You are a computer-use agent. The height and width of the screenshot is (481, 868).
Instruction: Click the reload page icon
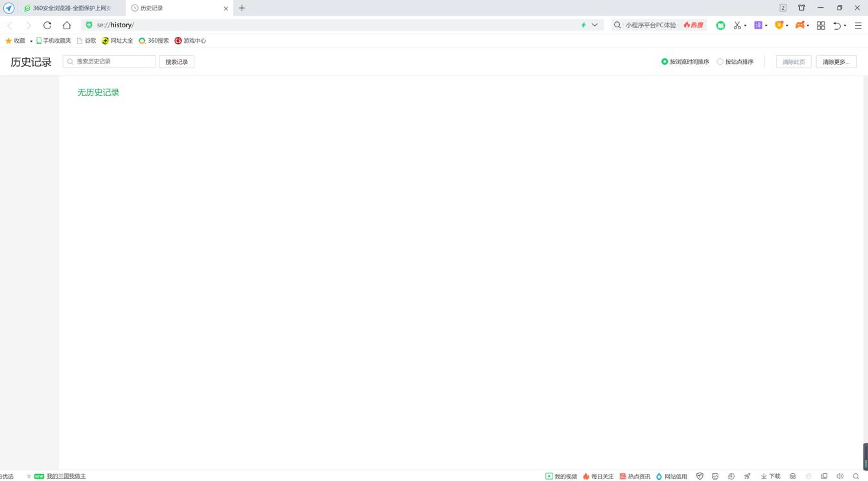[x=47, y=25]
